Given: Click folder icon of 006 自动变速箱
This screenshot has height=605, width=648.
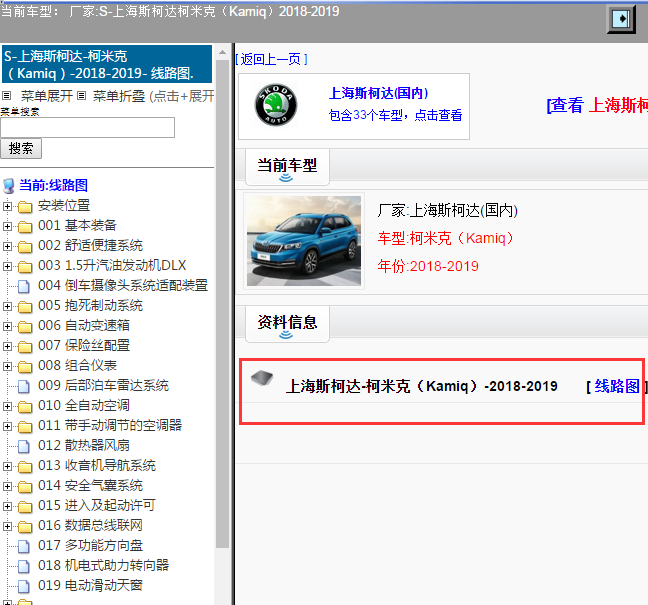Looking at the screenshot, I should click(25, 326).
